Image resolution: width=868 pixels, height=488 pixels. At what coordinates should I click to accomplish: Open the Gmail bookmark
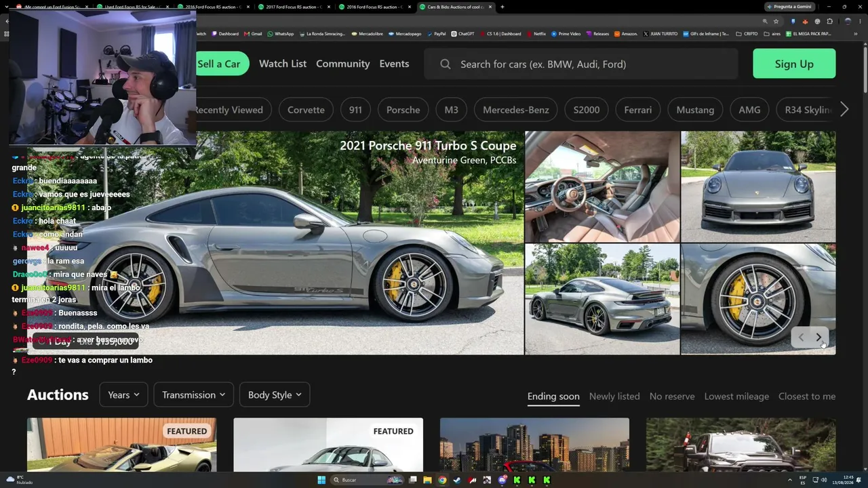click(x=253, y=34)
